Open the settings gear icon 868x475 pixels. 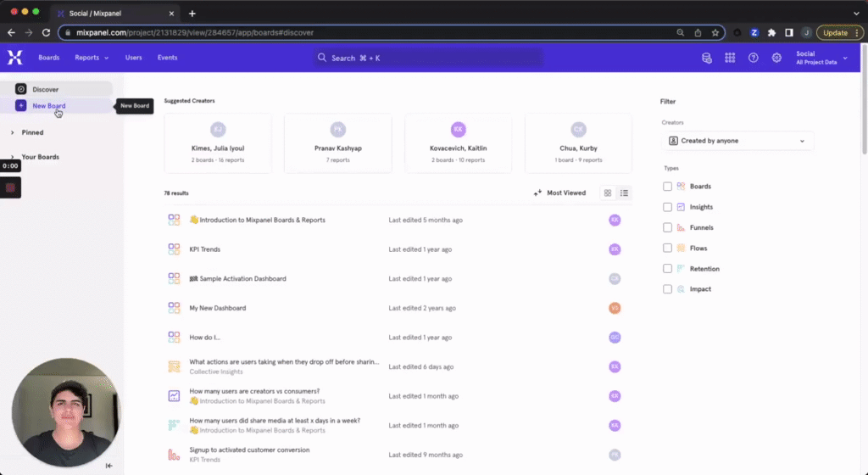click(776, 58)
